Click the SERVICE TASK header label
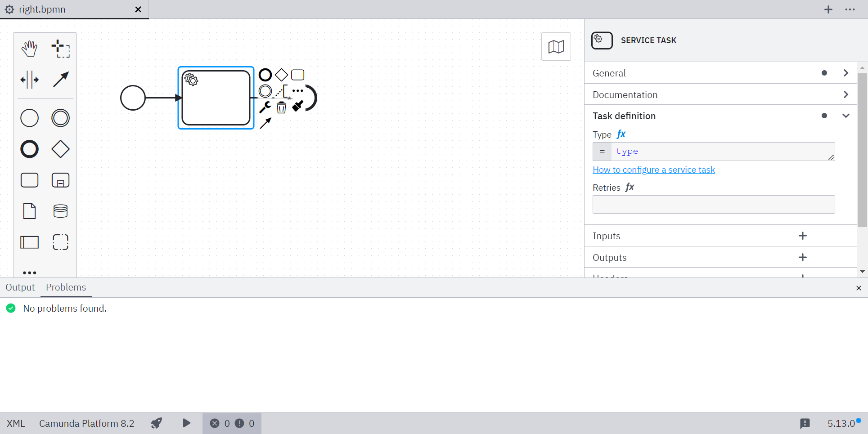The width and height of the screenshot is (868, 434). [x=648, y=40]
